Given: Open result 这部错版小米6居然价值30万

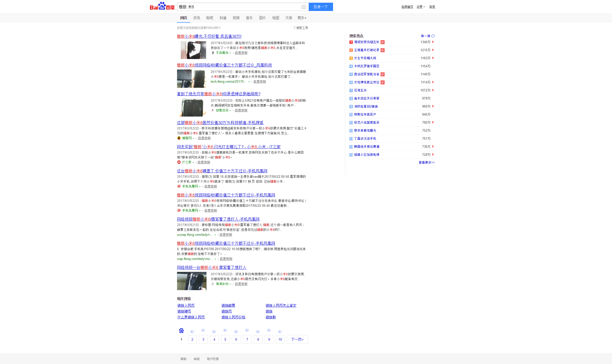Looking at the screenshot, I should (x=220, y=123).
